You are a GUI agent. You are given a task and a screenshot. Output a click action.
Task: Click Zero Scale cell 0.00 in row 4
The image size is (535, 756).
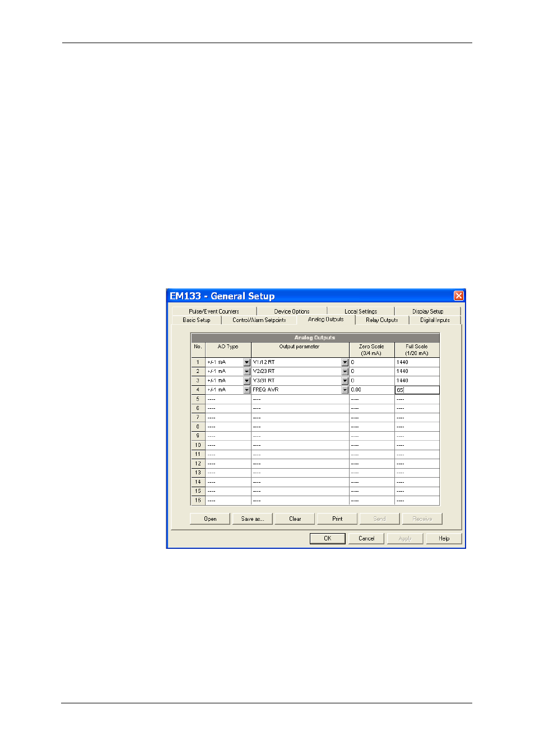pyautogui.click(x=372, y=390)
